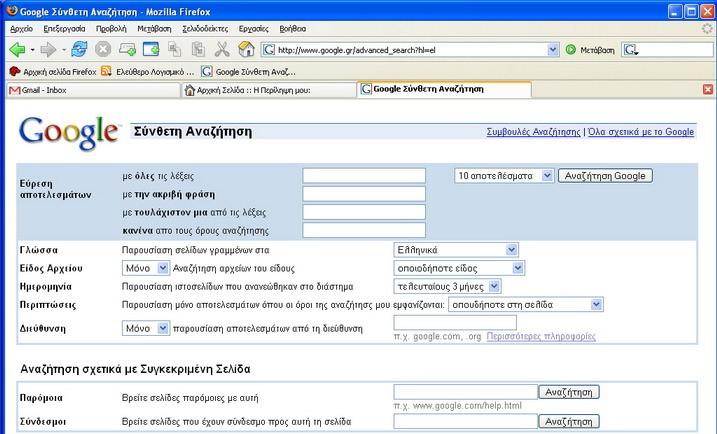Click the 'με την ακριβή φράση' field
The height and width of the screenshot is (434, 717).
364,194
